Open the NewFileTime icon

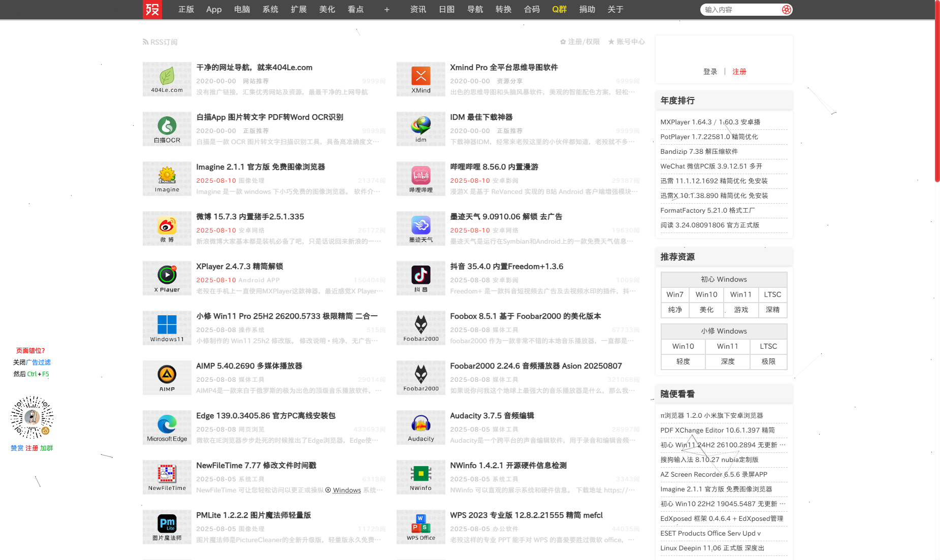tap(167, 477)
